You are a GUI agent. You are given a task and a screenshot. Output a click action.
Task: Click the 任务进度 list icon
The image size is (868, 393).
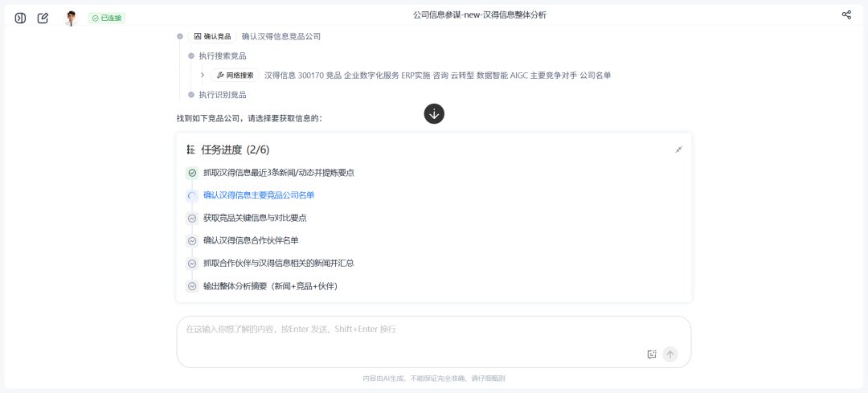click(x=191, y=149)
